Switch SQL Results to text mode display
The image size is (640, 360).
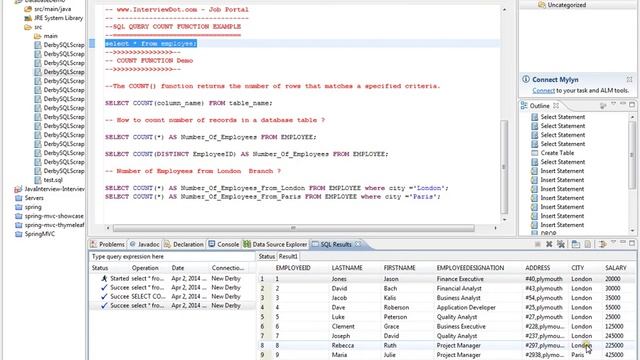pos(588,244)
